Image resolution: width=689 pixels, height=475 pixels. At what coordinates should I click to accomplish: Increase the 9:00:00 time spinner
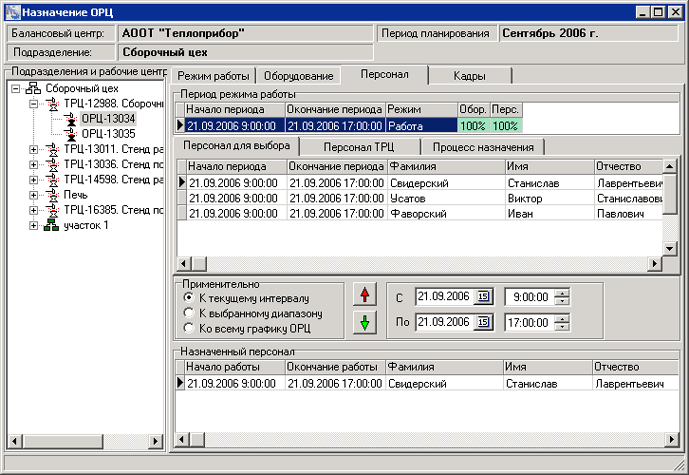pyautogui.click(x=562, y=293)
